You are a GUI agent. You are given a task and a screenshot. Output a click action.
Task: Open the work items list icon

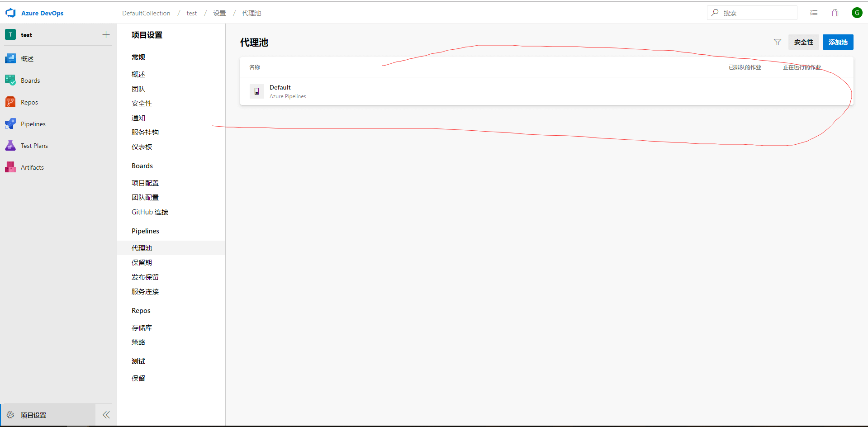pyautogui.click(x=814, y=13)
